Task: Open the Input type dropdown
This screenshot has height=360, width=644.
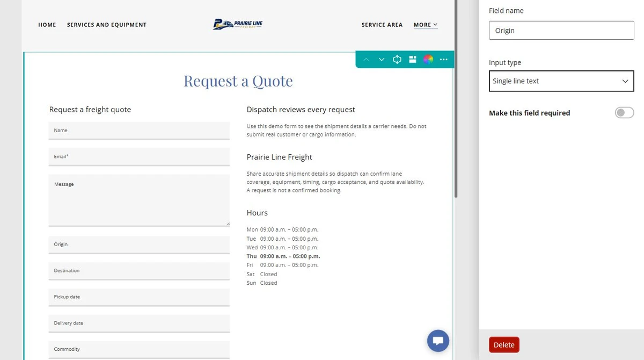Action: [561, 81]
